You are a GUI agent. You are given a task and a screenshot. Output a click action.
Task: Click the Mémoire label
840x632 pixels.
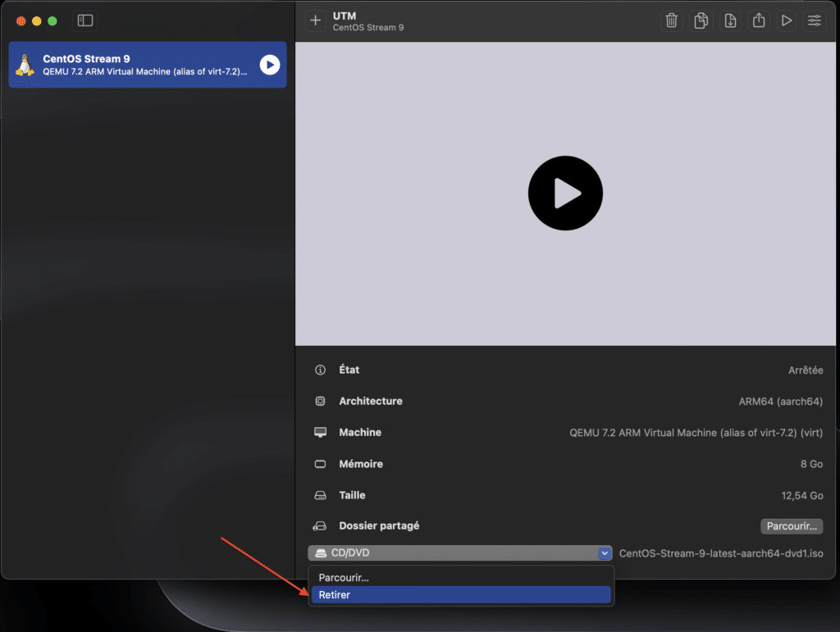pyautogui.click(x=361, y=464)
